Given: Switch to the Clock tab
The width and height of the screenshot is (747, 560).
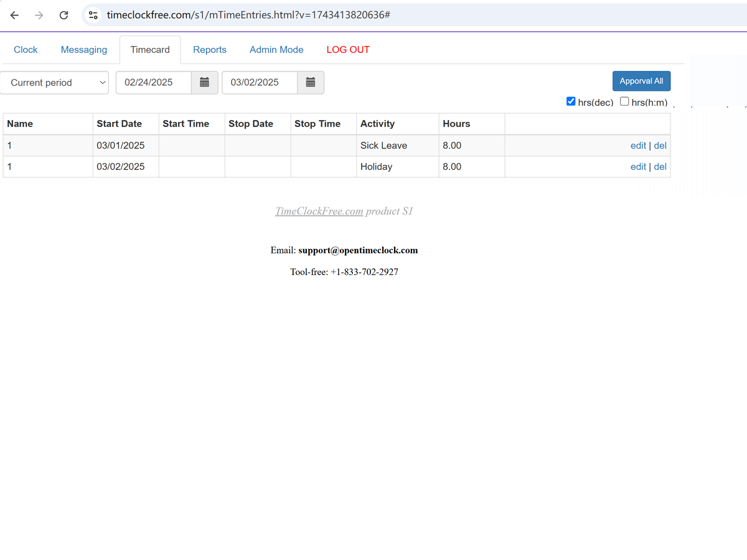Looking at the screenshot, I should point(26,50).
